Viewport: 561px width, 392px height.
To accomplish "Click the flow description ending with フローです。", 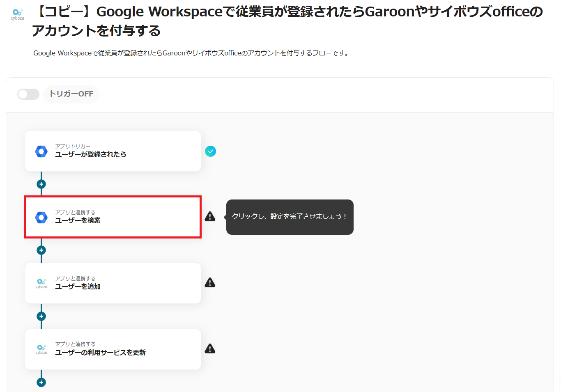I will 191,53.
